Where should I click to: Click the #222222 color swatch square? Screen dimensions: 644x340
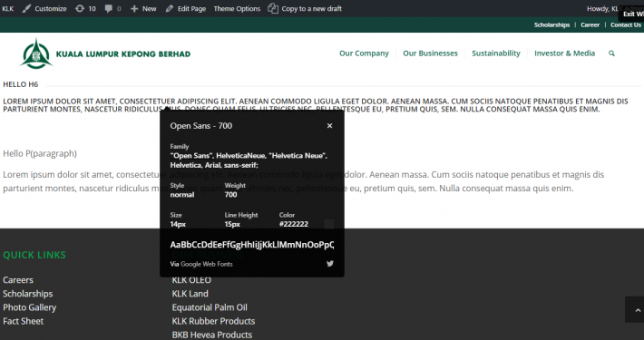(329, 224)
